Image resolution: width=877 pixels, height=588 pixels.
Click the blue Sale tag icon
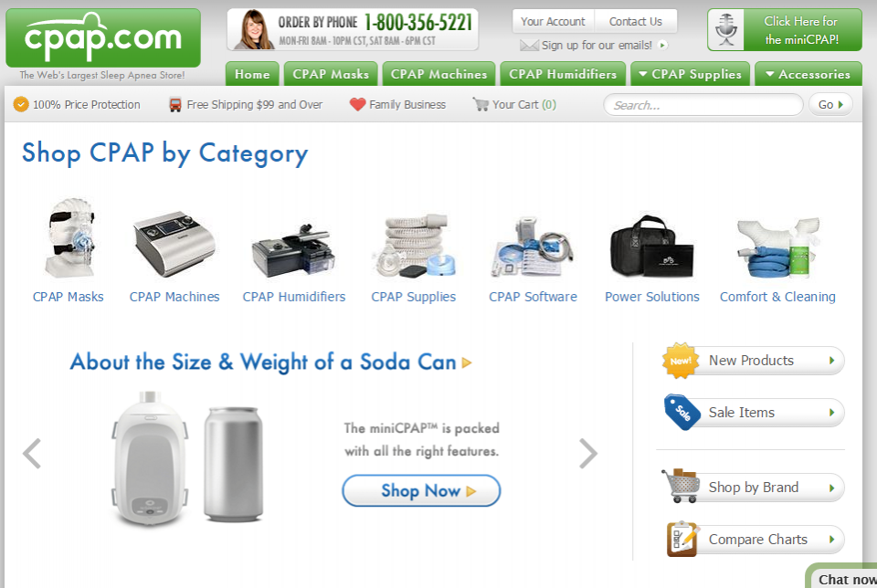[681, 412]
